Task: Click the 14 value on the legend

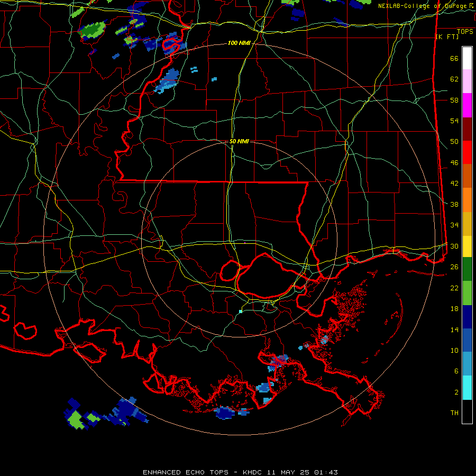Action: pyautogui.click(x=454, y=329)
